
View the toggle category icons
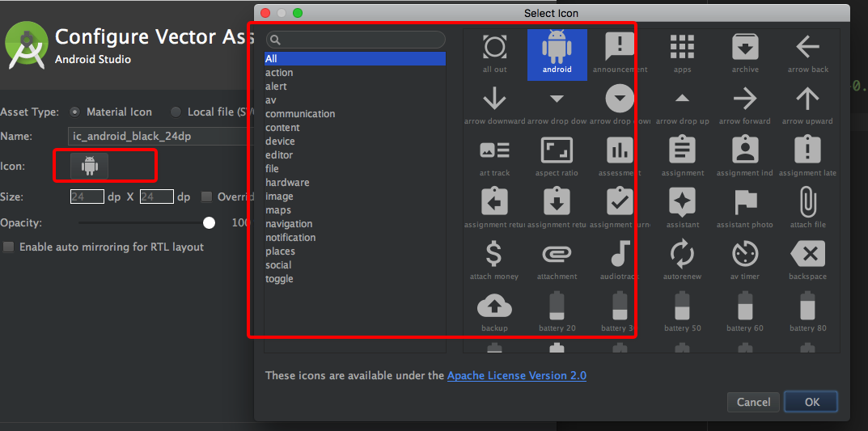pos(355,278)
